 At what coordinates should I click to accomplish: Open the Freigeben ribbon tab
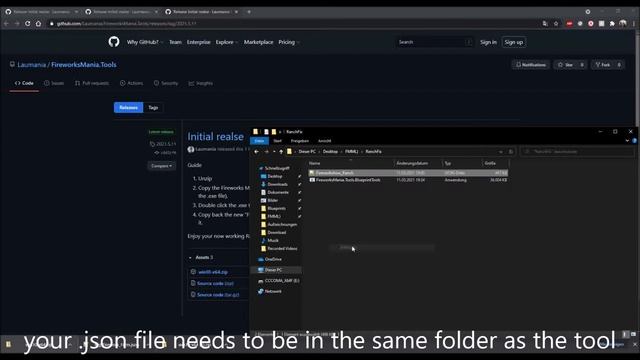(300, 141)
